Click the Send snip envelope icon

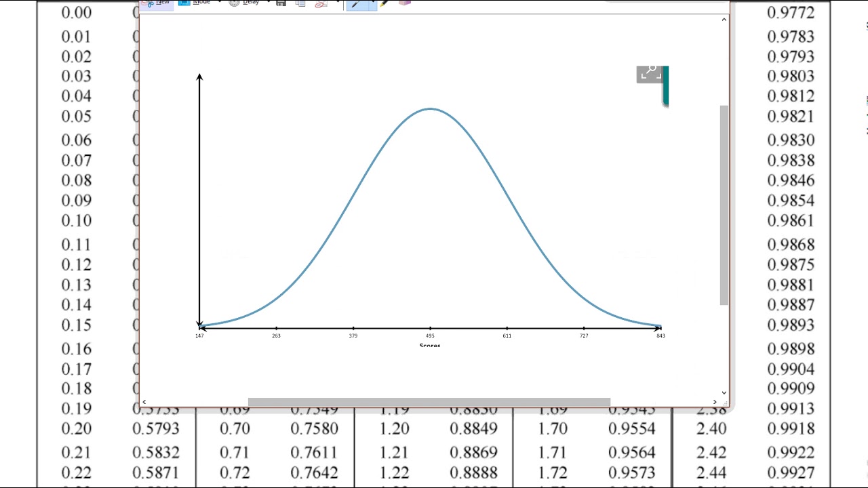[x=321, y=3]
